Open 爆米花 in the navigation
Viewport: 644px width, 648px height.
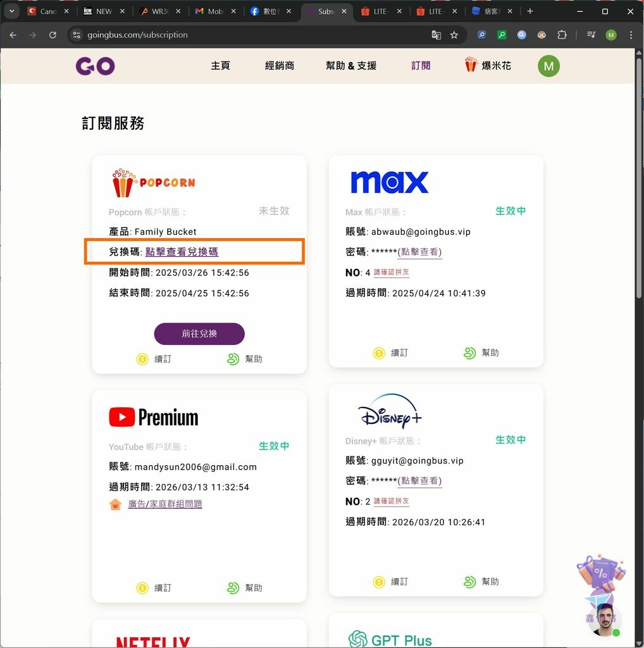(x=488, y=65)
